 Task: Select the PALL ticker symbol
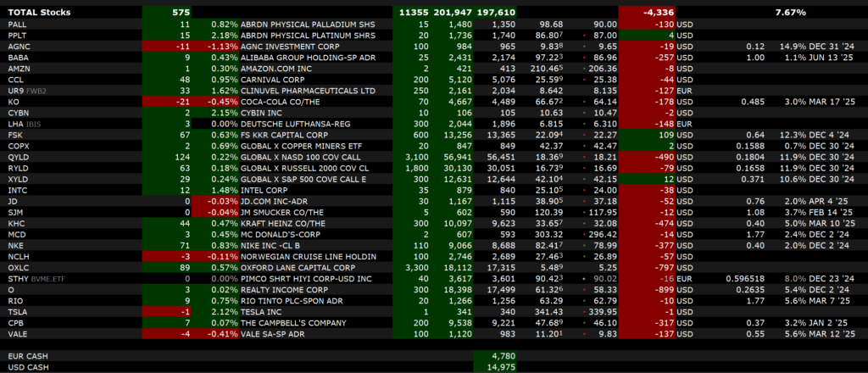[17, 25]
